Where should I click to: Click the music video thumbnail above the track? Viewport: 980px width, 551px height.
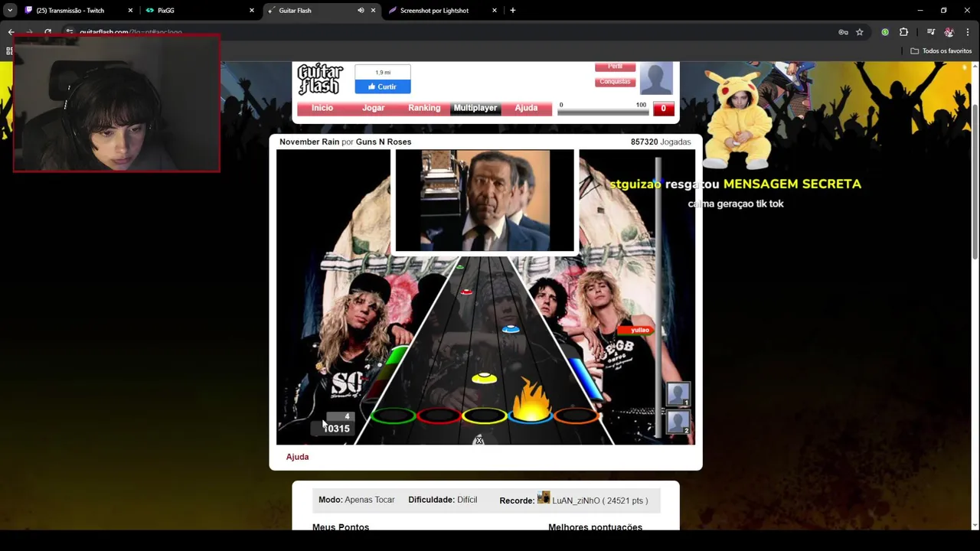485,201
